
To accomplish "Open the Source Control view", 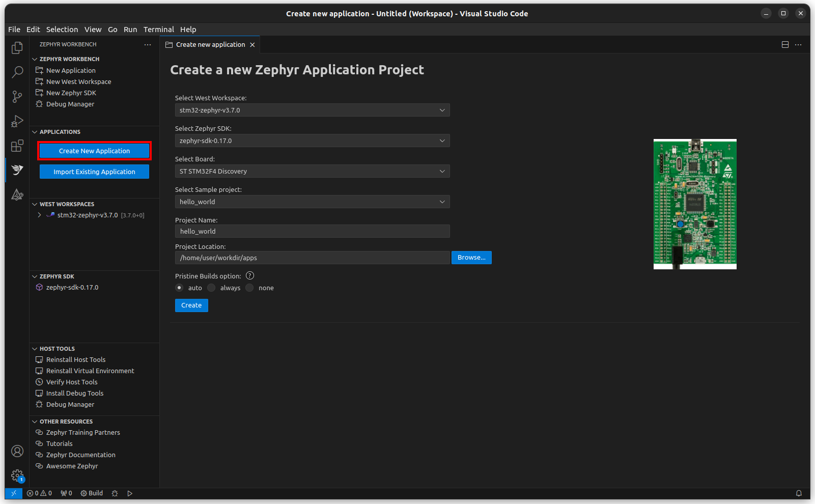I will point(17,96).
